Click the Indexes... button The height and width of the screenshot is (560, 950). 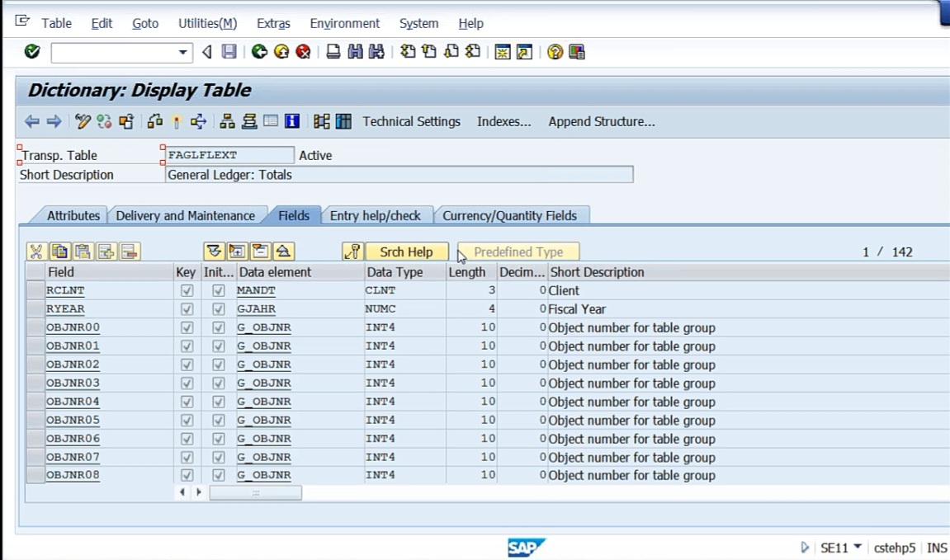pos(503,122)
